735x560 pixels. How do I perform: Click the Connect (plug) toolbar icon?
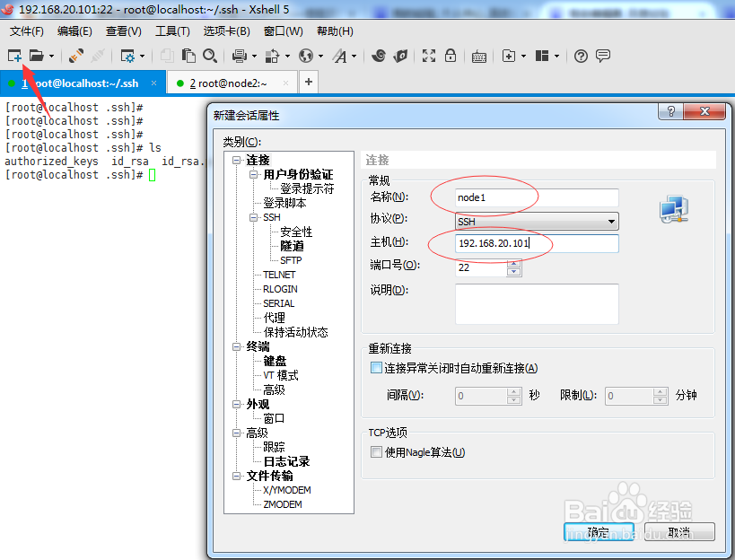76,56
